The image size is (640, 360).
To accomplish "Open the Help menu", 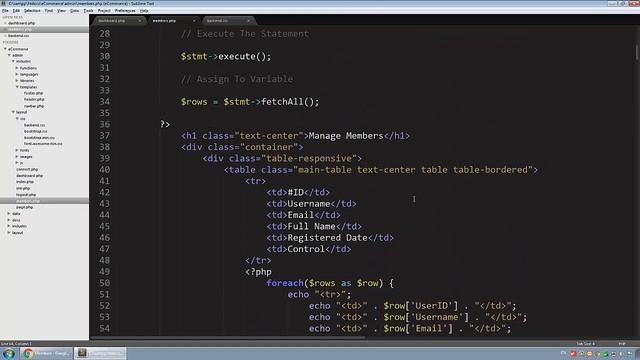I will point(144,11).
